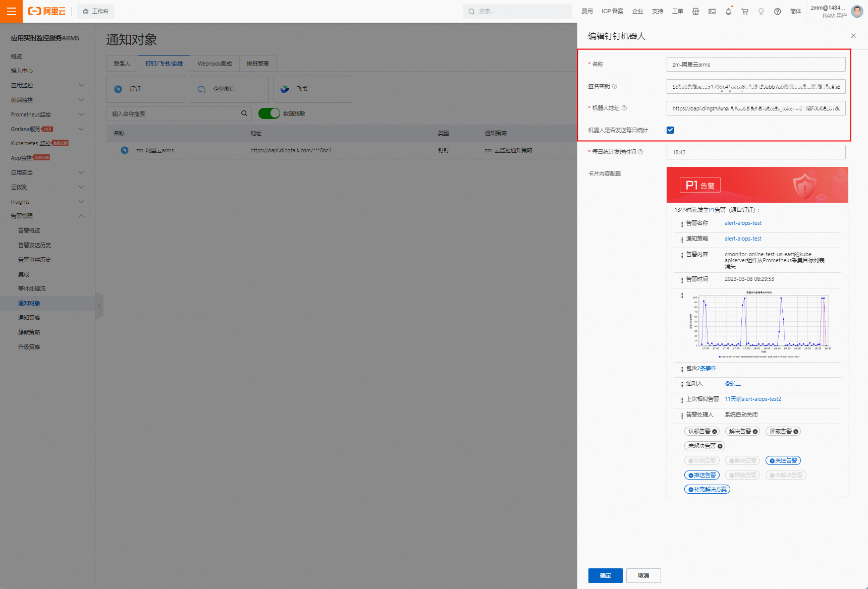Expand the 前端监控 sidebar section

click(81, 100)
